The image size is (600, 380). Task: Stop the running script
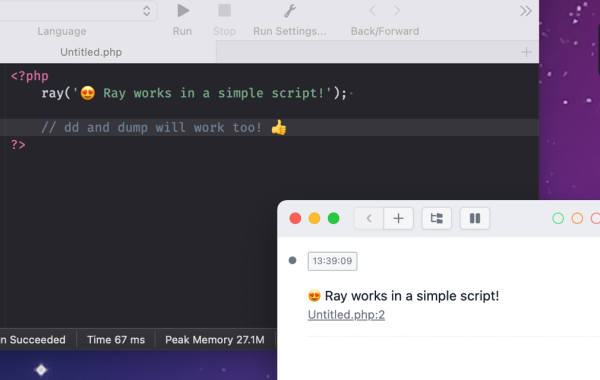point(225,11)
